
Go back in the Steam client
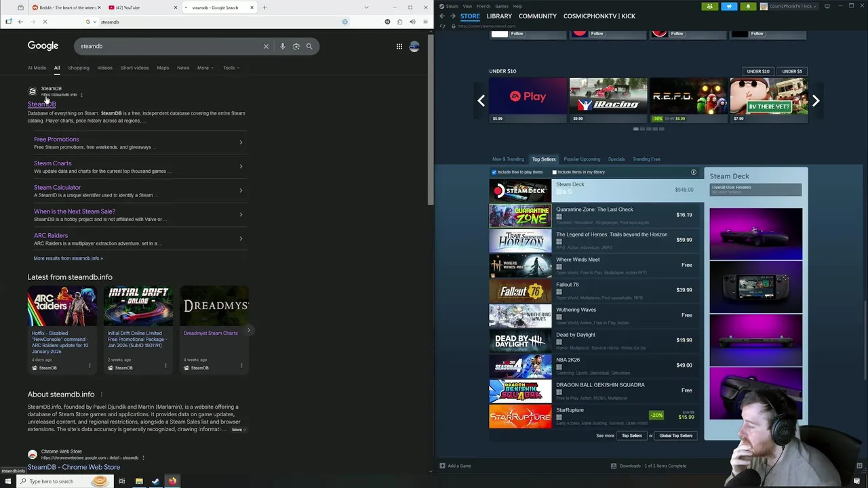pos(442,16)
